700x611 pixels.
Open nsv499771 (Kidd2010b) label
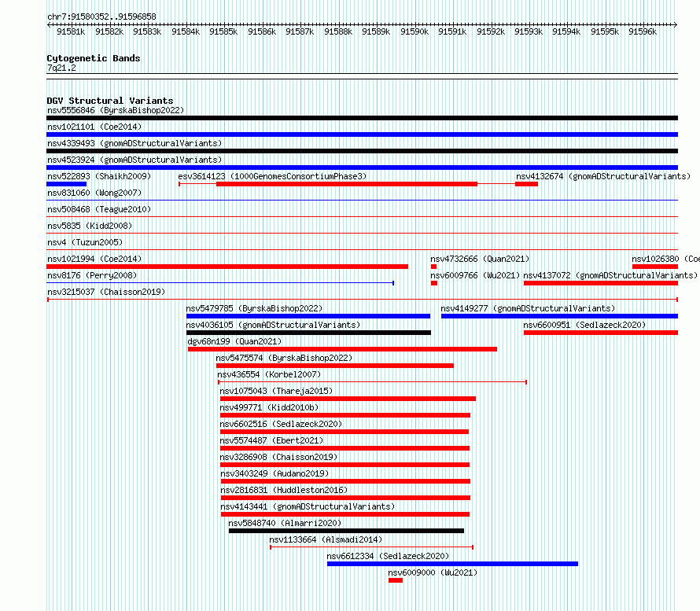[x=269, y=407]
